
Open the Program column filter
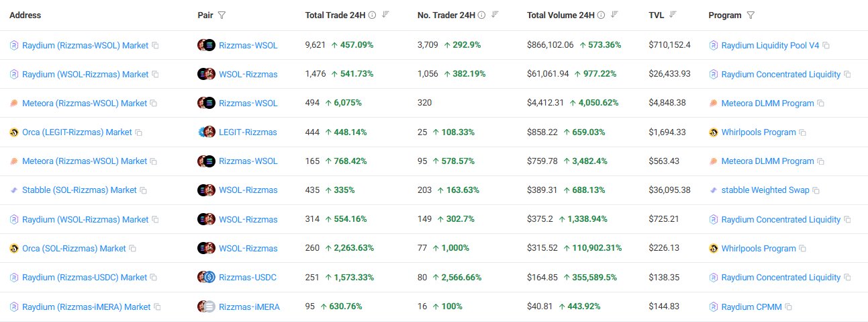click(x=751, y=15)
